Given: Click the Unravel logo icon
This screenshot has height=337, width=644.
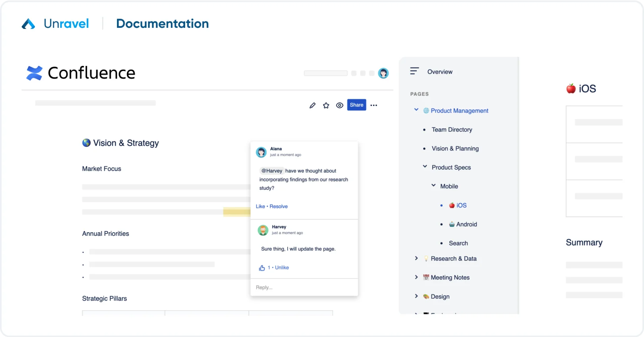Looking at the screenshot, I should click(28, 24).
